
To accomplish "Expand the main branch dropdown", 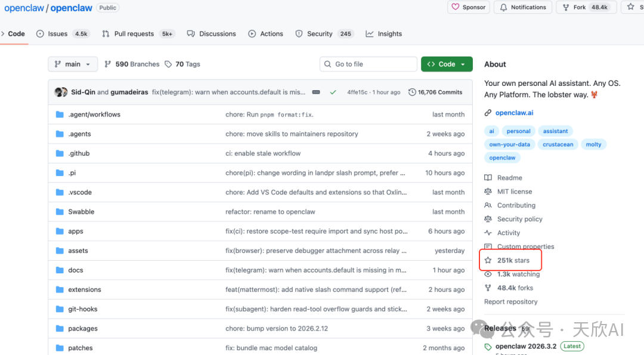I will coord(73,64).
